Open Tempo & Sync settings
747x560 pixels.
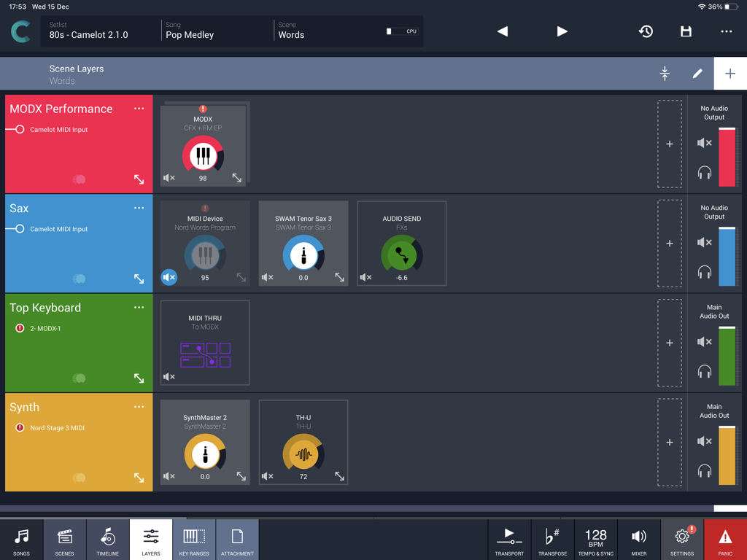pos(595,539)
